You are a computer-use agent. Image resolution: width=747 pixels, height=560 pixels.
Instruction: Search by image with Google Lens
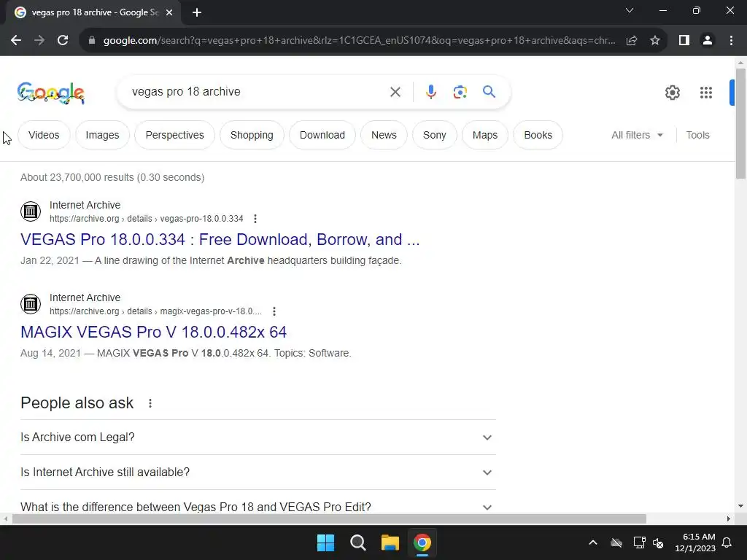click(x=460, y=92)
